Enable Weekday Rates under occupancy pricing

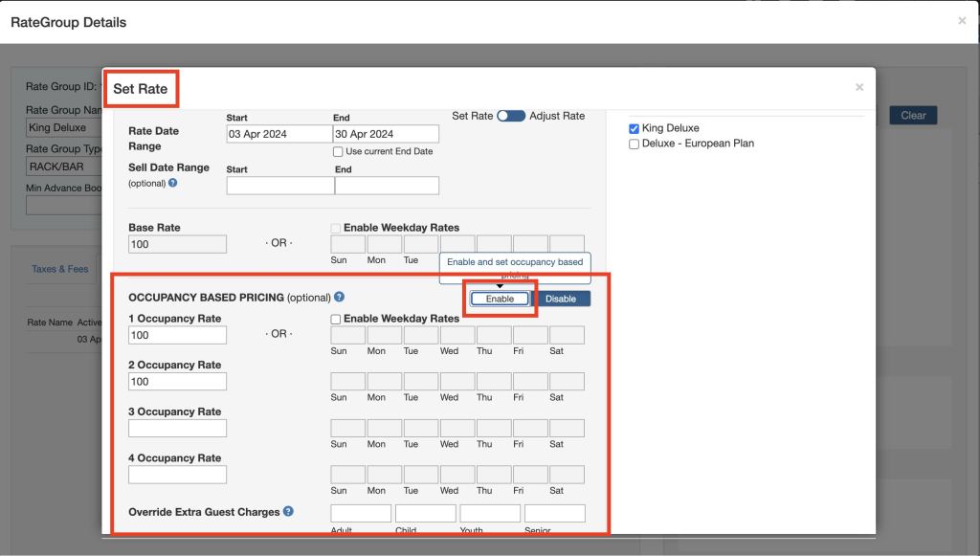337,318
